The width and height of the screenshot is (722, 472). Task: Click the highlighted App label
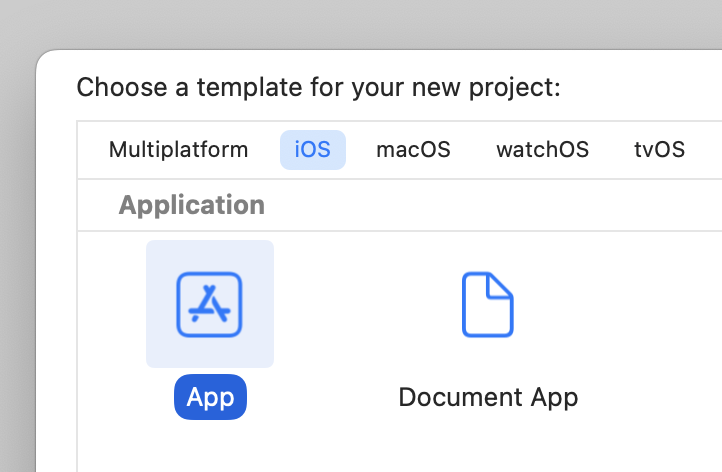(210, 397)
